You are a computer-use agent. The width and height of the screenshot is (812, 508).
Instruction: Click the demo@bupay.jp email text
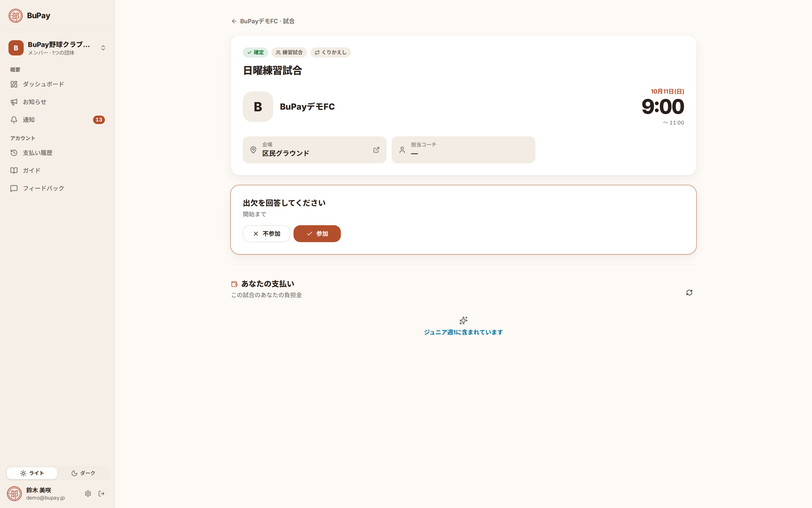(46, 498)
